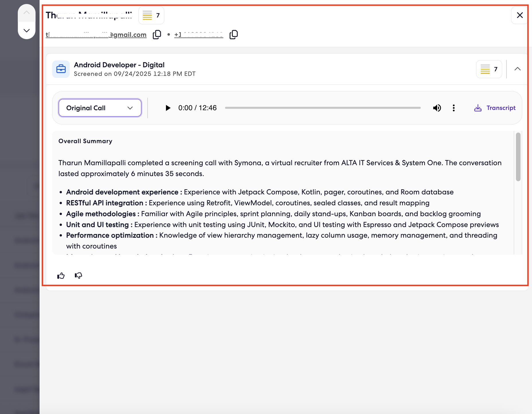Play the original call recording
The width and height of the screenshot is (532, 414).
pos(168,108)
